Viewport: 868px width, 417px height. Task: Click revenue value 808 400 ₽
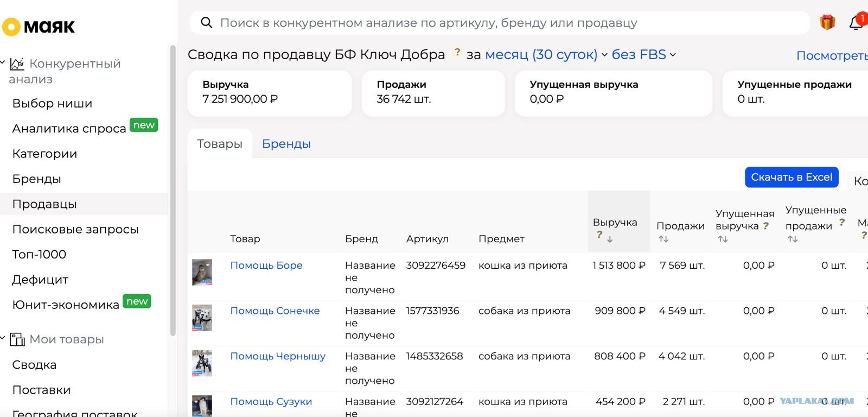[620, 356]
